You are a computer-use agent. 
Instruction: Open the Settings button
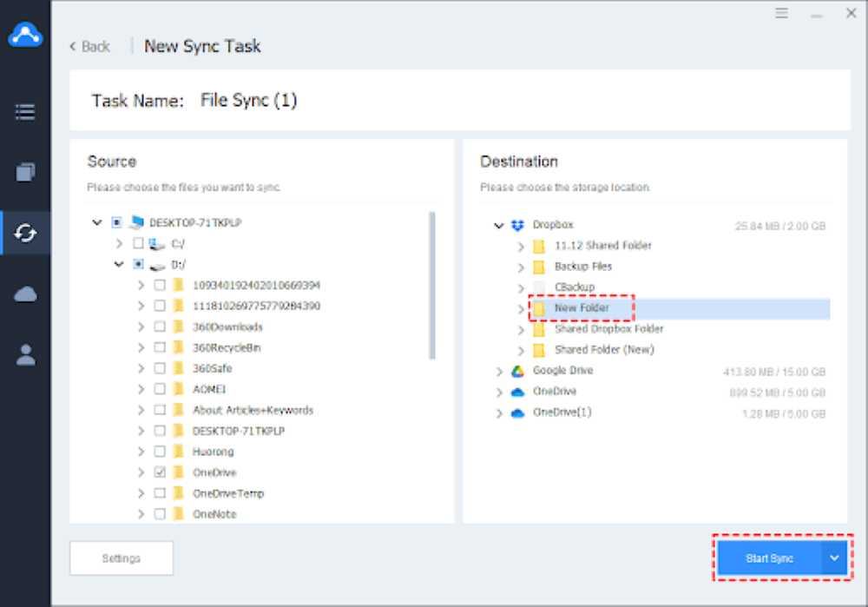point(122,558)
